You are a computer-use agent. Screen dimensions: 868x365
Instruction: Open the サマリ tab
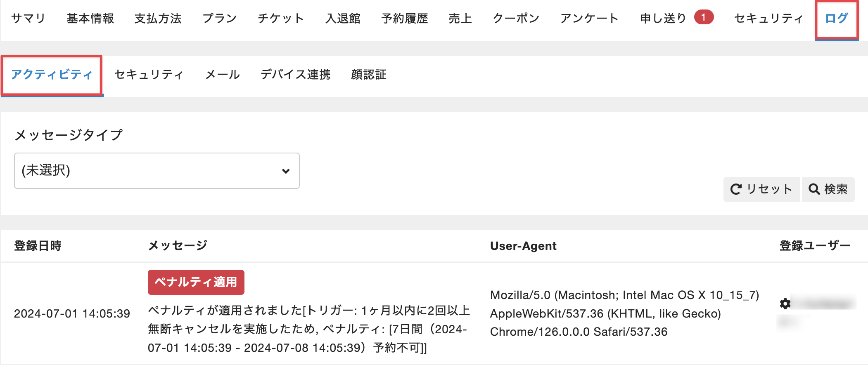click(28, 19)
